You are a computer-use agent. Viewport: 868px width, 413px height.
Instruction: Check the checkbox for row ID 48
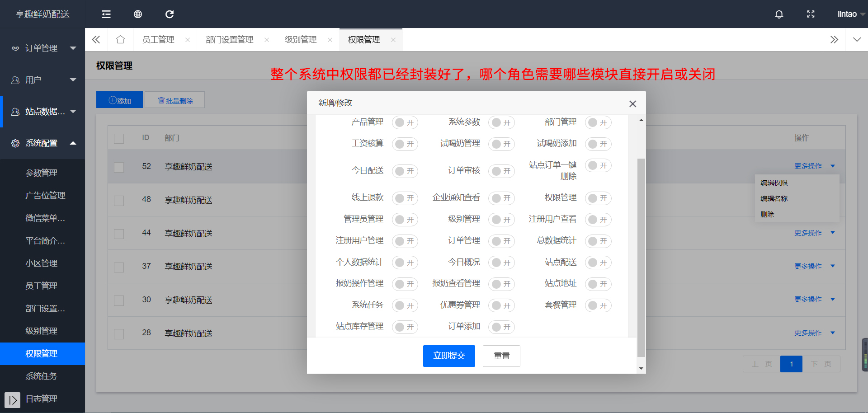point(119,200)
